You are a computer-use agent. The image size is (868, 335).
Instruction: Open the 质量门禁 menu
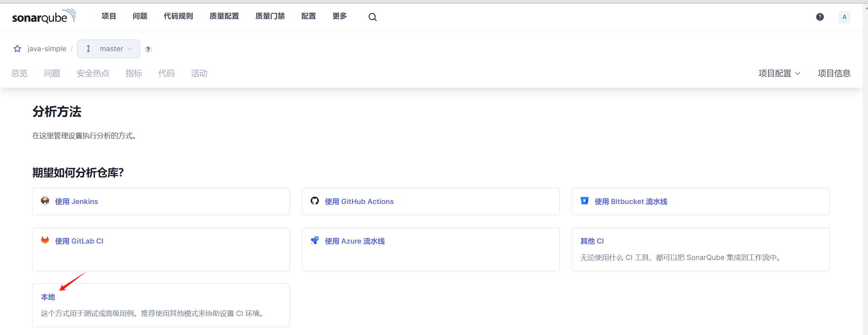click(270, 16)
